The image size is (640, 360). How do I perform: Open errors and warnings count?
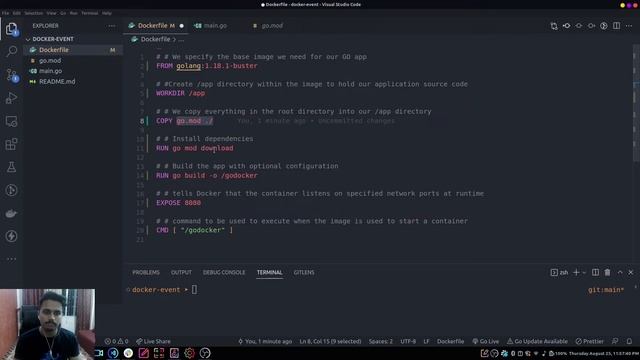tap(116, 341)
